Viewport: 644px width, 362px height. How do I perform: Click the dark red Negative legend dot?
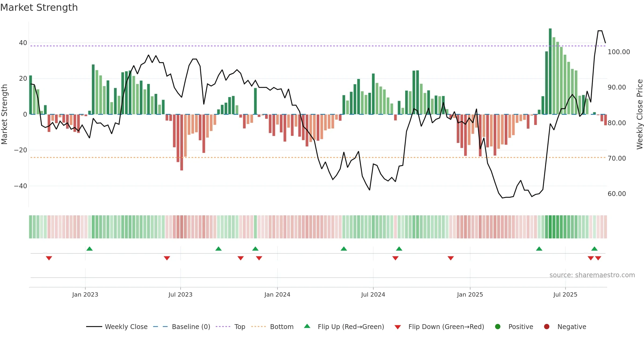[x=547, y=327]
